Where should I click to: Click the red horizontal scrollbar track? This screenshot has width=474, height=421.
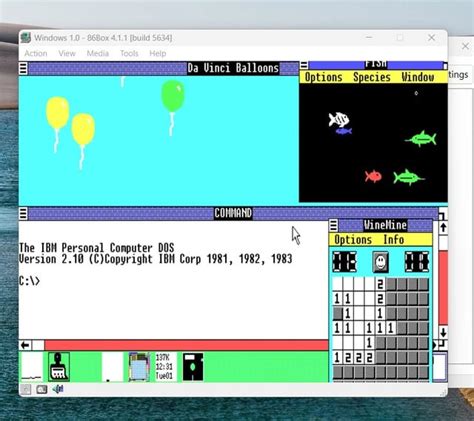click(186, 345)
